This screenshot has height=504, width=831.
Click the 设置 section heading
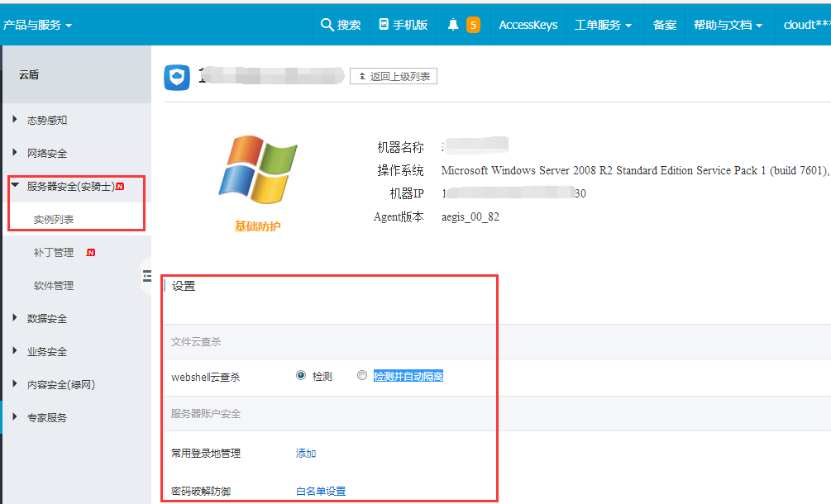[184, 286]
